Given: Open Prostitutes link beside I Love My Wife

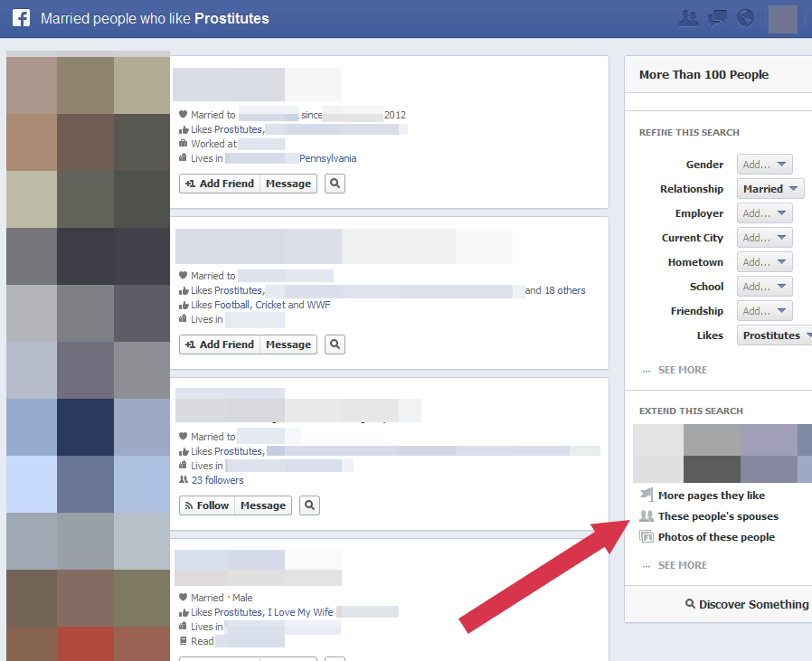Looking at the screenshot, I should tap(238, 612).
